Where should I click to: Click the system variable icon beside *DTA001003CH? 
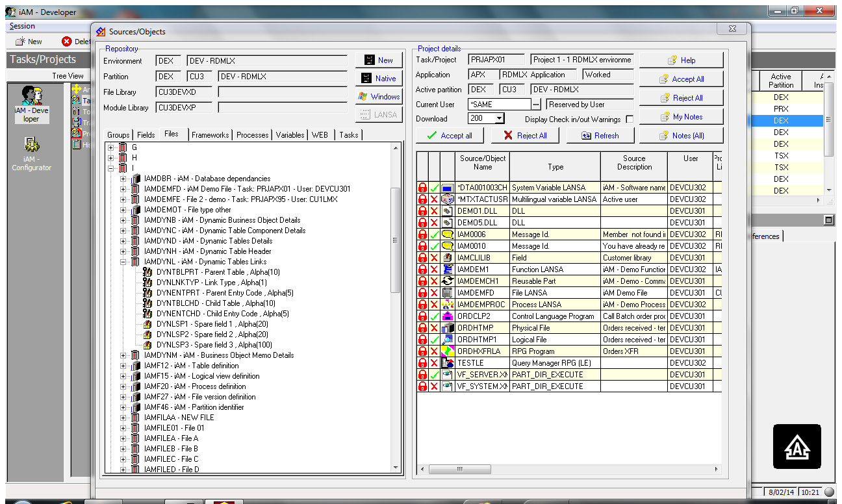click(447, 188)
